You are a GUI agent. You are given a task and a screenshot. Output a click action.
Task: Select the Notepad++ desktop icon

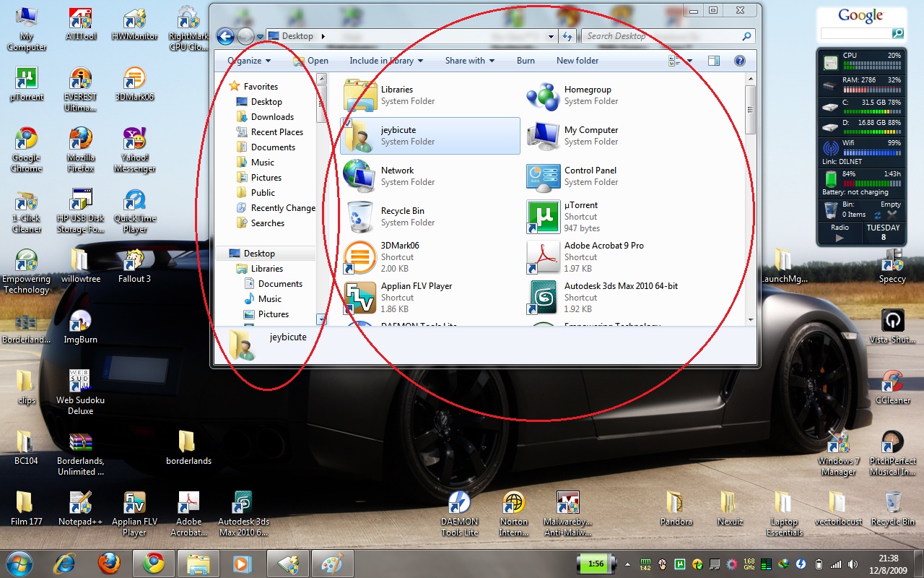point(80,509)
